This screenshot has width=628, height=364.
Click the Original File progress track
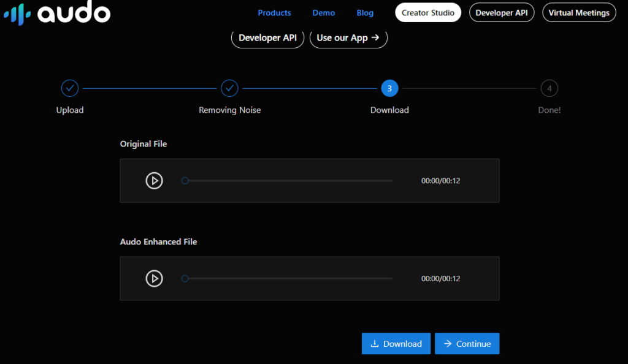(288, 181)
